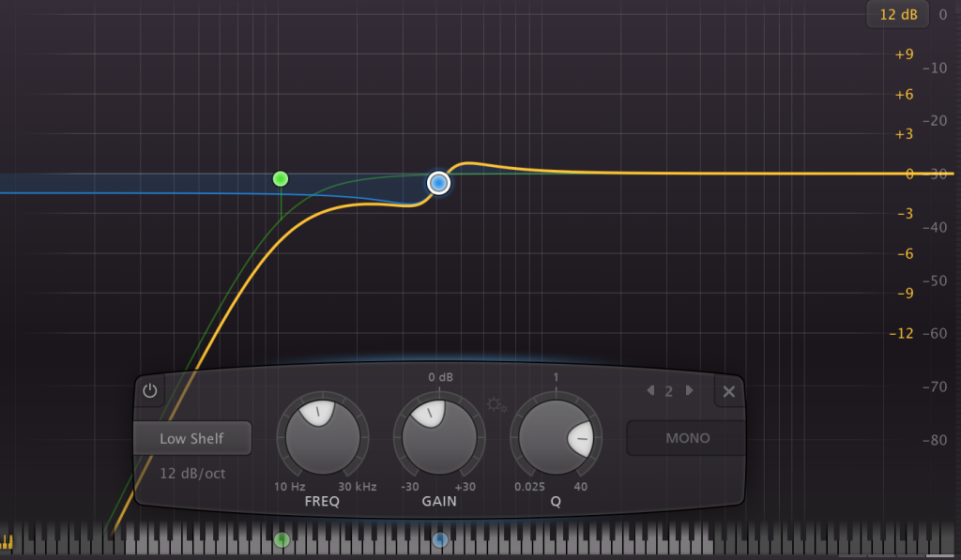Click the +6 dB scale label

[904, 95]
